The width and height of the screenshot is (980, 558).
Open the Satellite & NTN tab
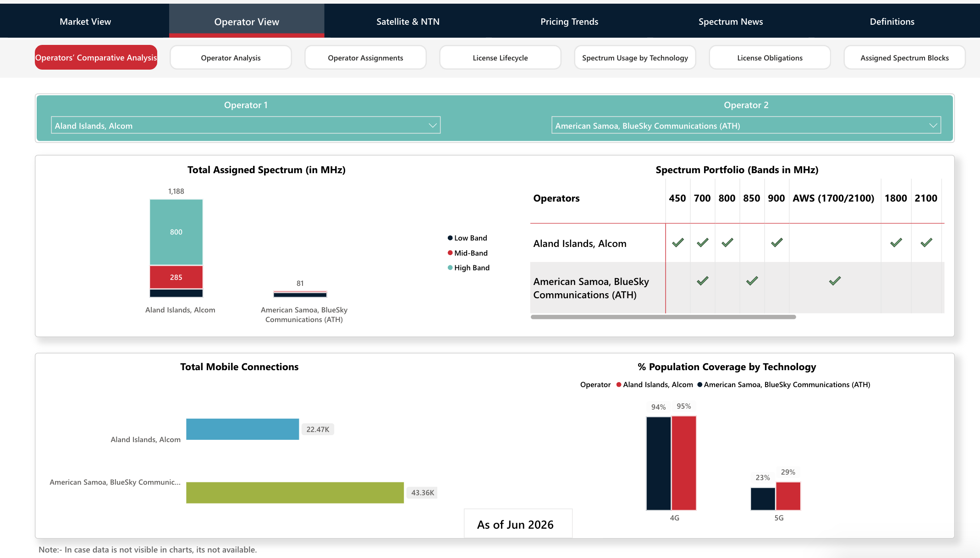[x=408, y=22]
